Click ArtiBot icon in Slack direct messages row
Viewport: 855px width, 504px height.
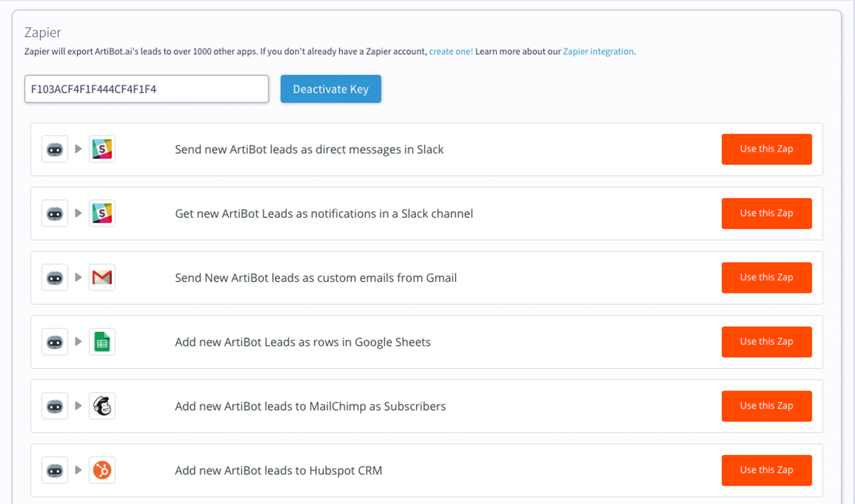coord(55,149)
